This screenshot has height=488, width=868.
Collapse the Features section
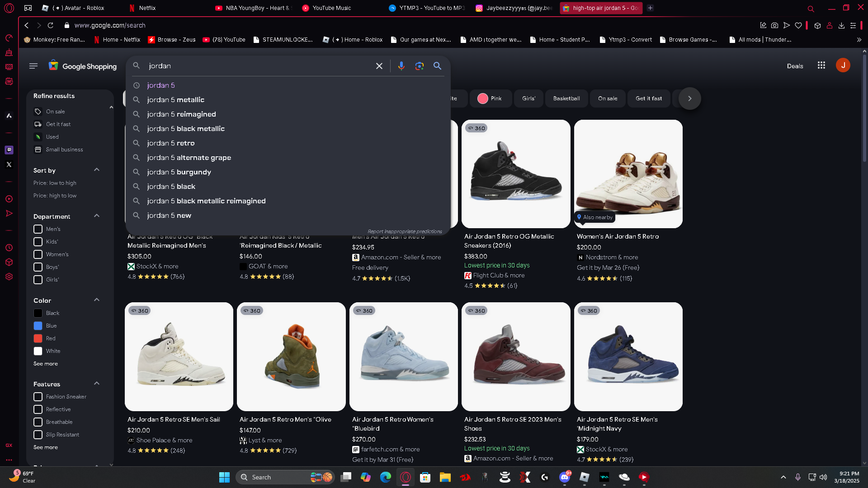(x=96, y=384)
